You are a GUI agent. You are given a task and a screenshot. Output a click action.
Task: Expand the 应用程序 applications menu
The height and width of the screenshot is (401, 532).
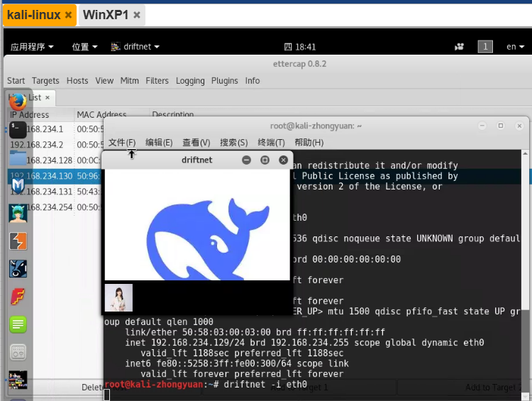pyautogui.click(x=32, y=47)
